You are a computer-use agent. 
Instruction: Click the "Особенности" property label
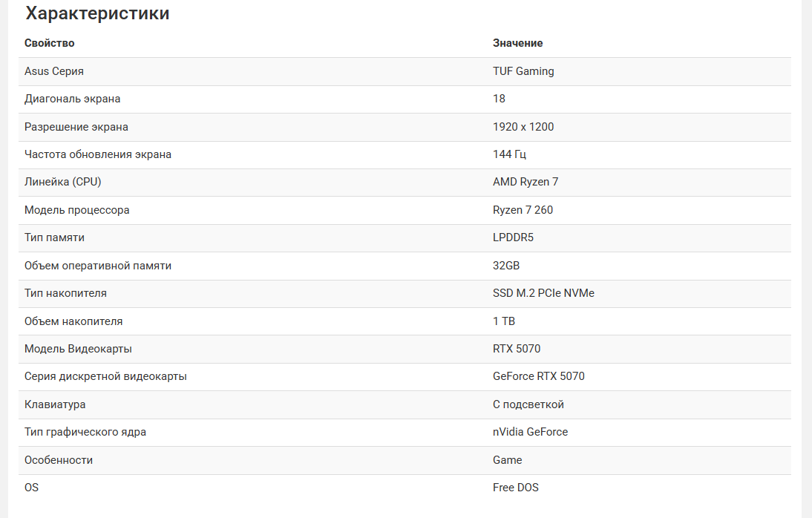tap(59, 460)
